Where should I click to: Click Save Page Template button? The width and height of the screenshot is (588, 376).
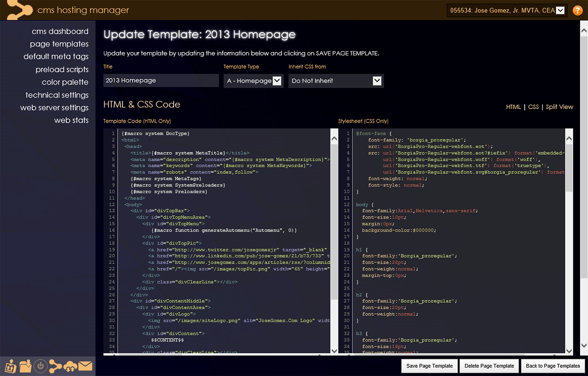pos(429,366)
